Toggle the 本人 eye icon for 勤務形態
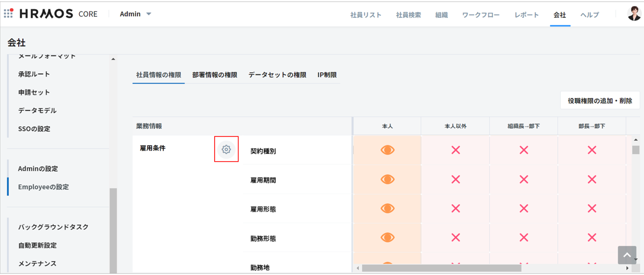The image size is (644, 275). (387, 237)
